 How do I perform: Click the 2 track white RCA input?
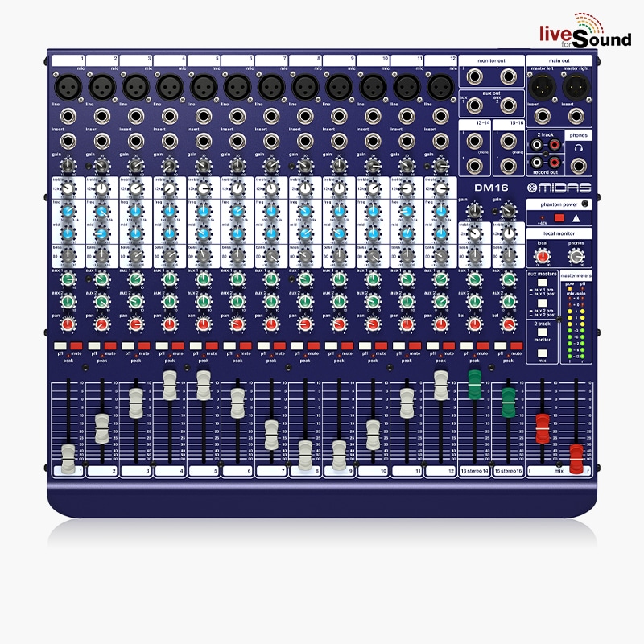tap(536, 145)
